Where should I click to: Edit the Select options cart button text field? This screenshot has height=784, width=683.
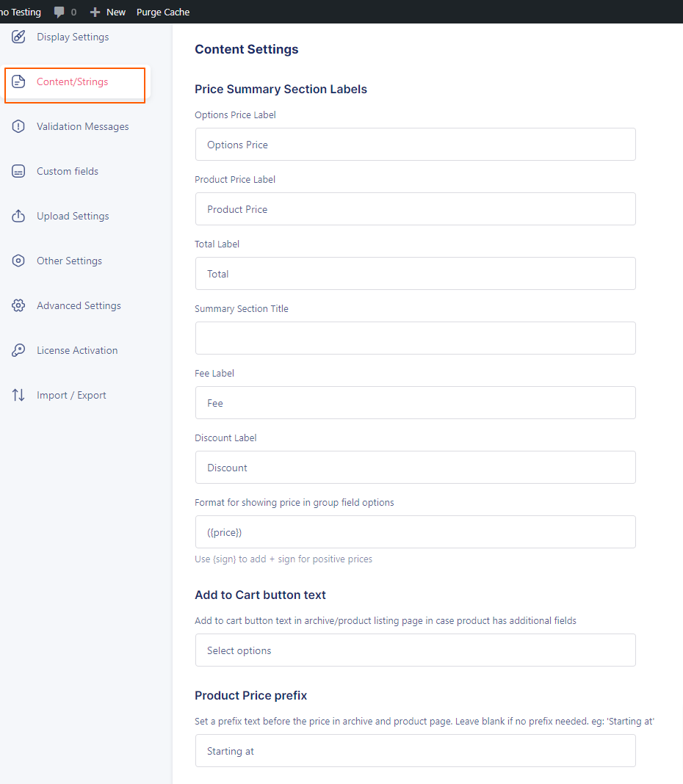click(x=415, y=650)
